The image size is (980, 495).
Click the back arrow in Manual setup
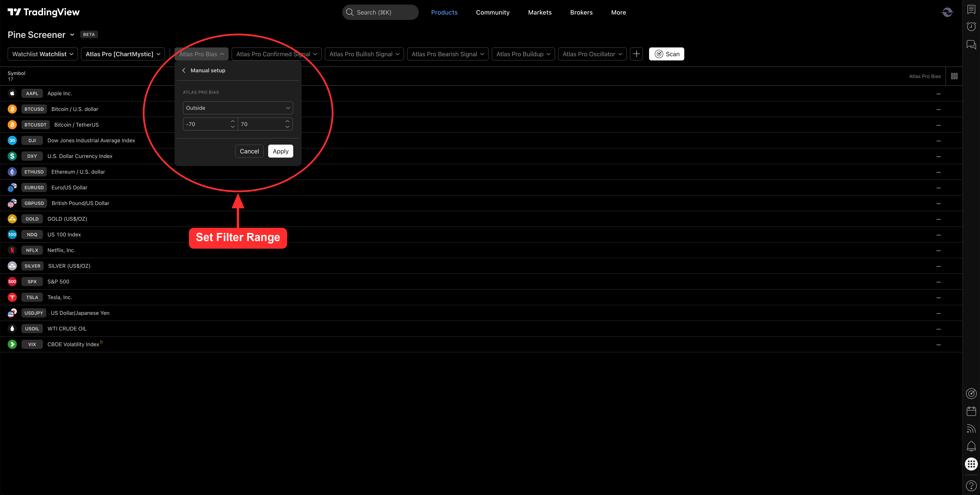184,70
